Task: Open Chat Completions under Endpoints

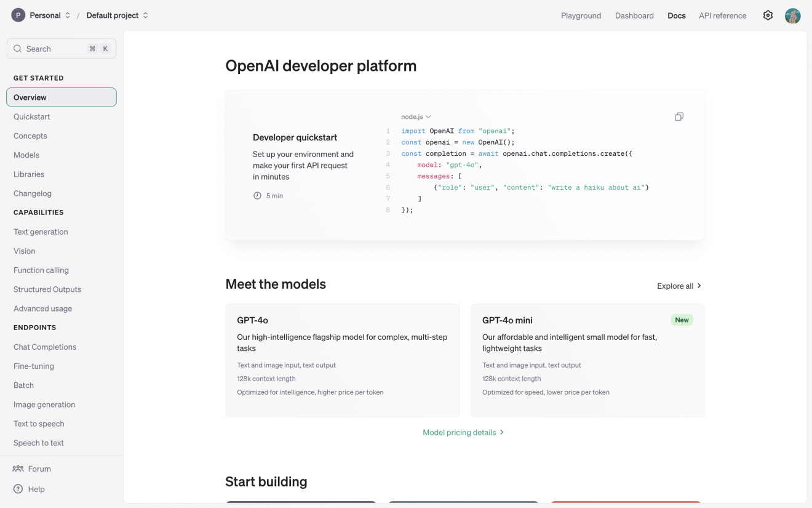Action: pos(44,347)
